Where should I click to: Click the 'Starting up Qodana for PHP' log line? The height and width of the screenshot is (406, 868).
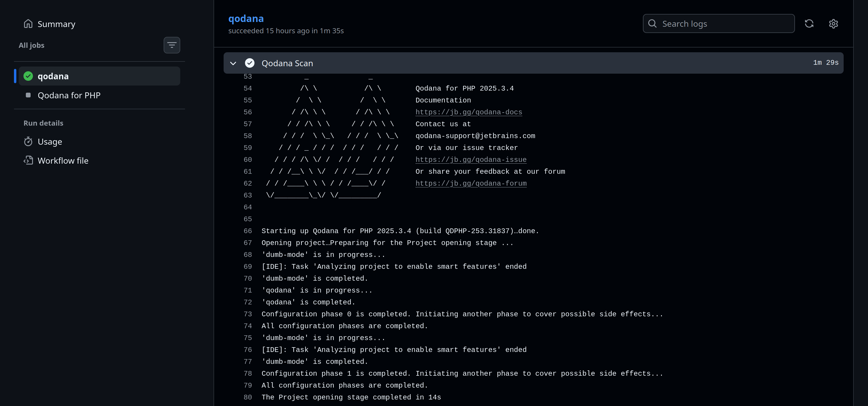coord(400,231)
